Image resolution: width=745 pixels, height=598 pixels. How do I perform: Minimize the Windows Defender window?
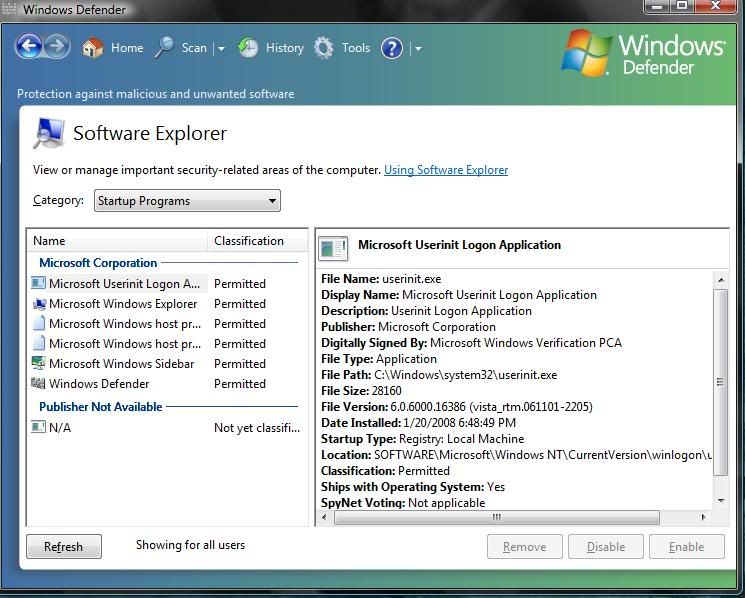pyautogui.click(x=658, y=6)
